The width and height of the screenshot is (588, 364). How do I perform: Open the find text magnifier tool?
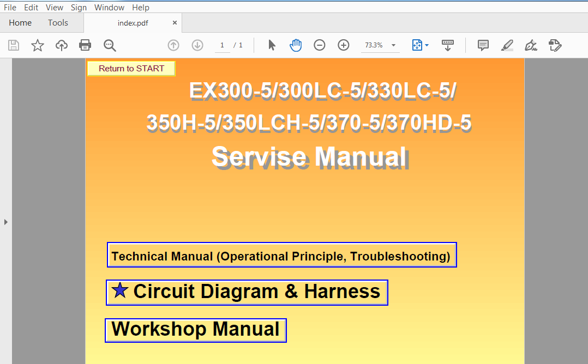[x=110, y=45]
